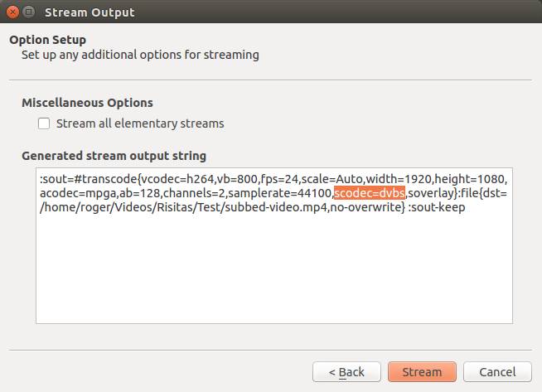Click the Stream Output title bar
This screenshot has width=542, height=392.
(249, 12)
